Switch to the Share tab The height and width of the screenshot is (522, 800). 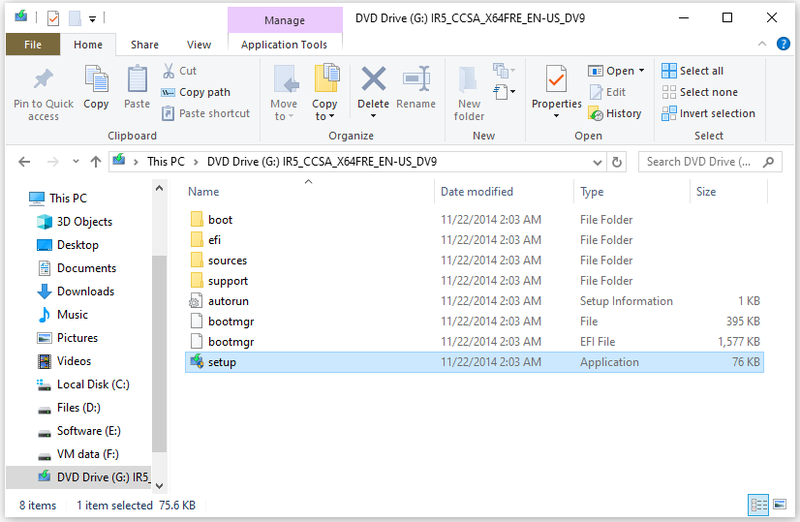144,44
